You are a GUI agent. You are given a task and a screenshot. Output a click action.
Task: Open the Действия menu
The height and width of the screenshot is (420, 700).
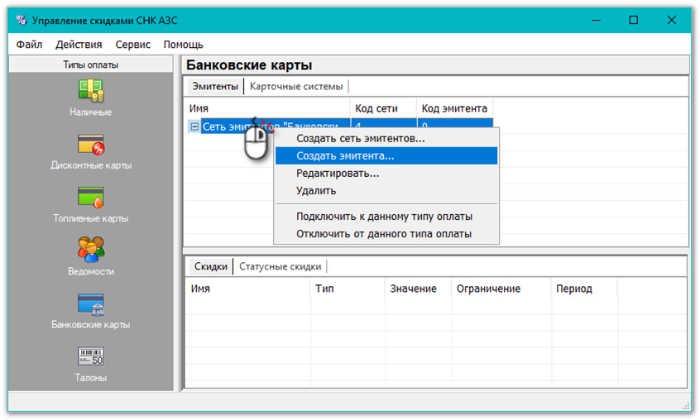(x=78, y=44)
